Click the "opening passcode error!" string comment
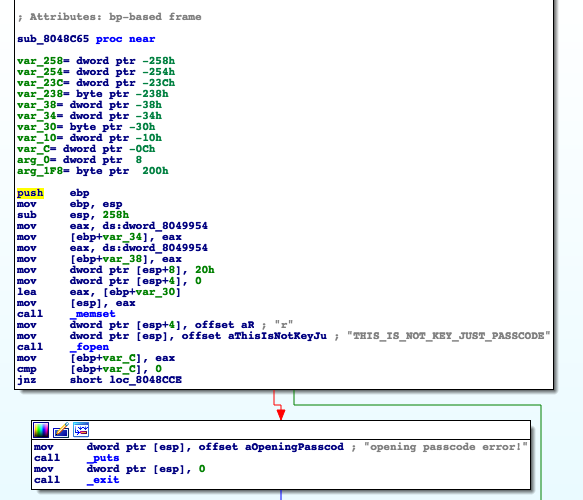The height and width of the screenshot is (500, 583). pos(445,446)
